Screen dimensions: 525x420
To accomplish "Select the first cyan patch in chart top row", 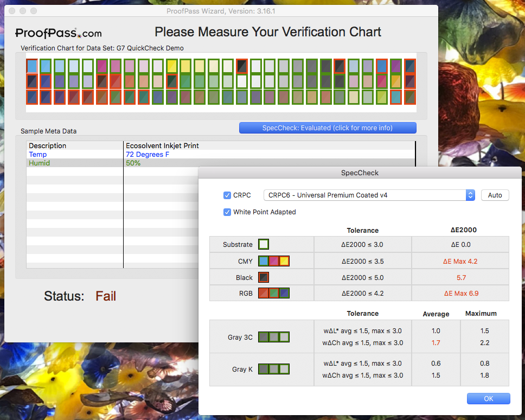I will [x=32, y=66].
